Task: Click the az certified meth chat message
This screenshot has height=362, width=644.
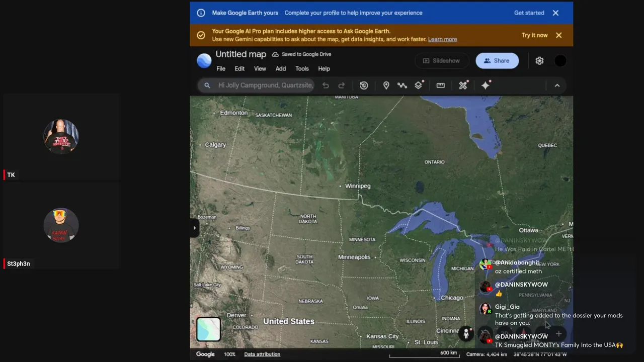Action: click(518, 271)
